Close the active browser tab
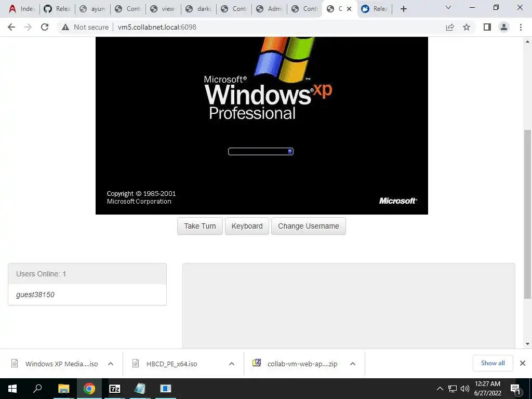Screen dimensions: 532x399 coord(349,9)
